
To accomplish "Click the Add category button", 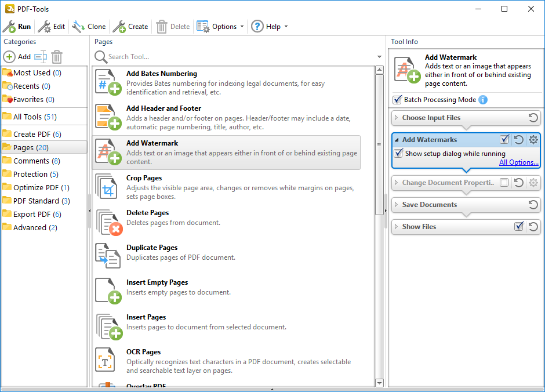I will [17, 57].
